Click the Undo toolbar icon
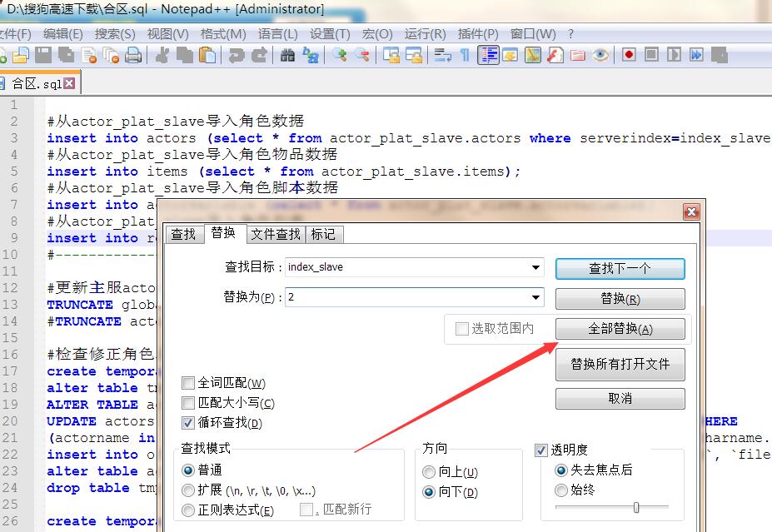Viewport: 772px width, 532px height. 237,55
